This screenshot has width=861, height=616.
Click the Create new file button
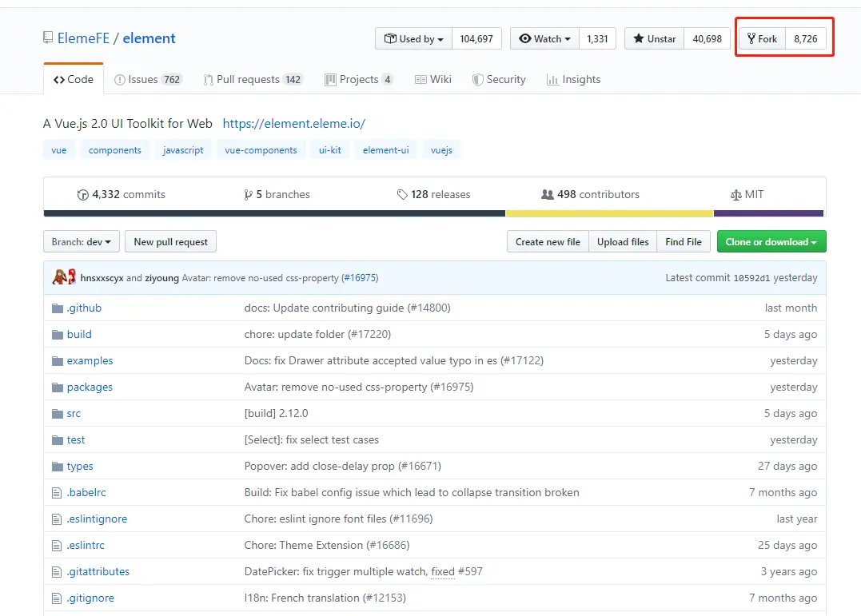point(548,241)
